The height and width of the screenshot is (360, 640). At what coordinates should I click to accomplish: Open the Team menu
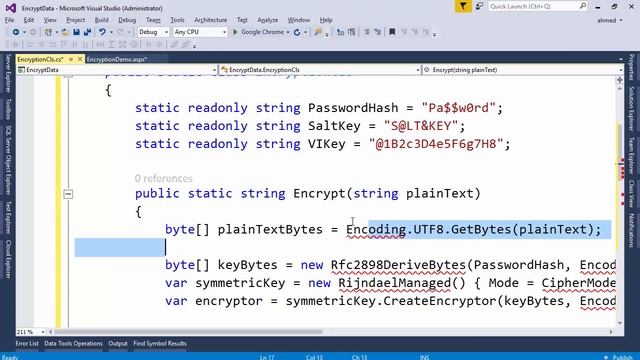click(x=153, y=20)
